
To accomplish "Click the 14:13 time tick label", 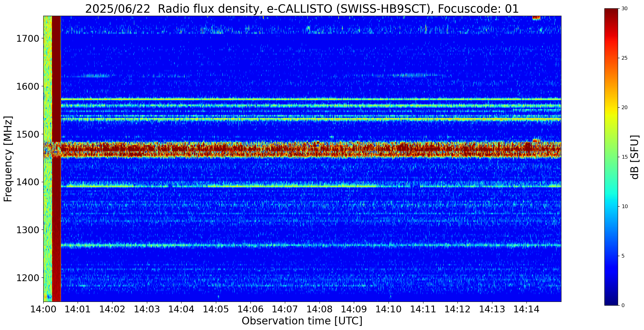I will [492, 309].
